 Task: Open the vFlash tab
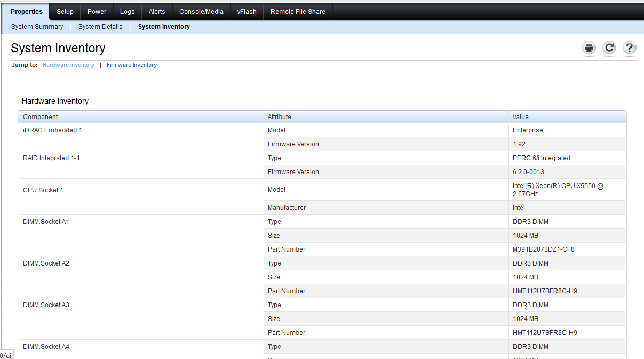247,11
